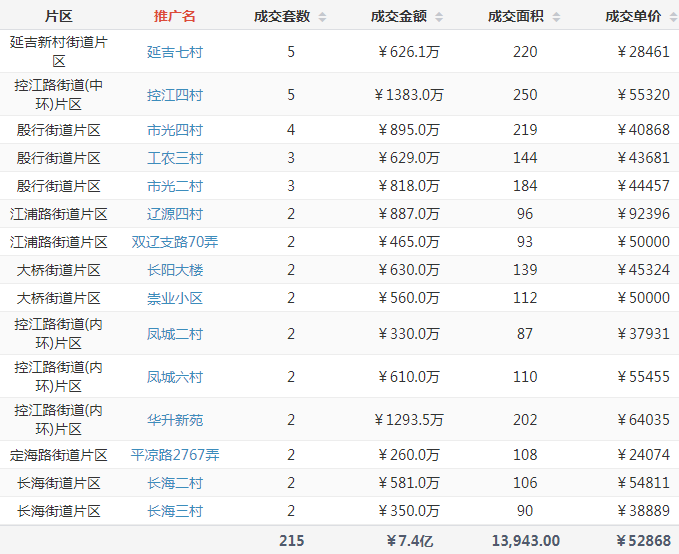The width and height of the screenshot is (679, 554).
Task: Open the 凤城二村 link
Action: (175, 334)
